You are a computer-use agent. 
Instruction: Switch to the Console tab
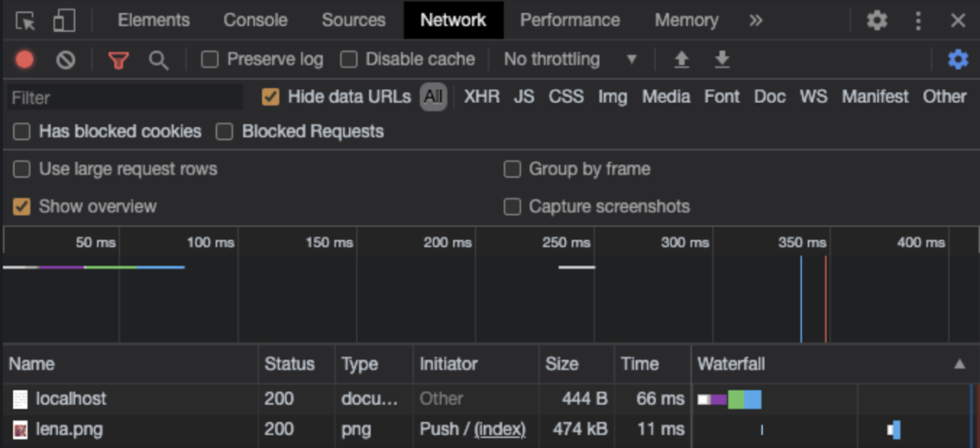point(255,20)
